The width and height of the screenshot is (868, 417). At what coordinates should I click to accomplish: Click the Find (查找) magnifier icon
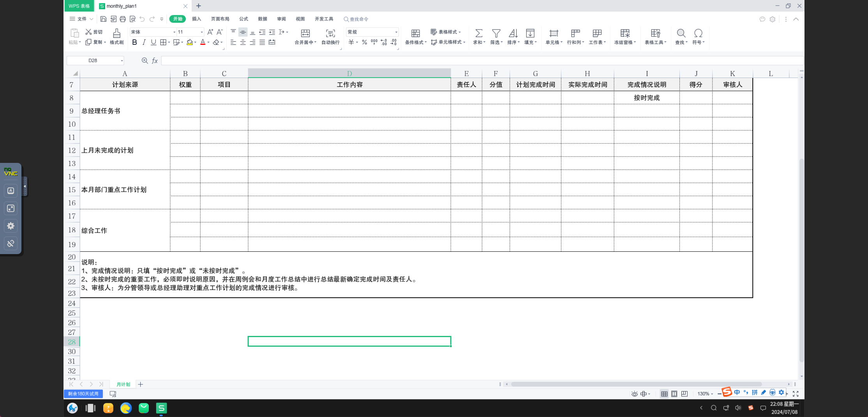click(x=681, y=34)
